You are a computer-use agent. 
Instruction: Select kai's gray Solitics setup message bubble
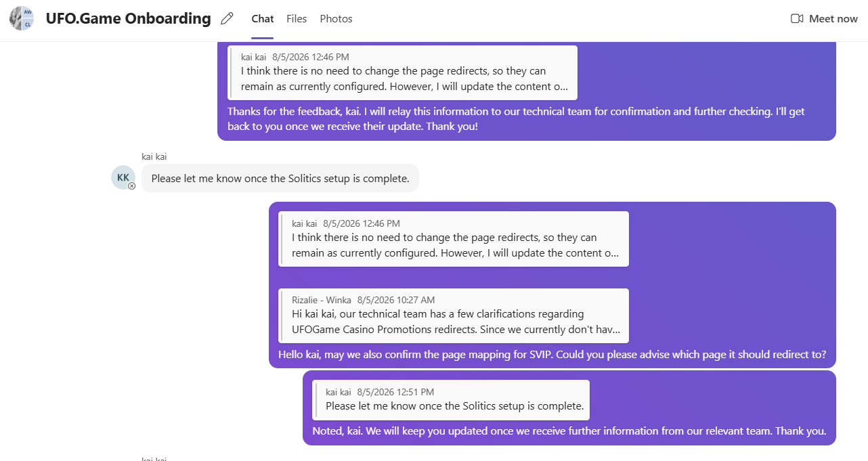[x=280, y=179]
